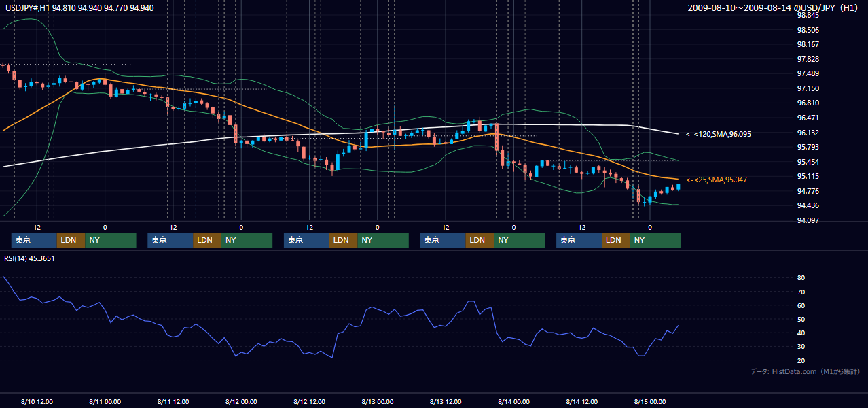Click RSI axis value 60
868x408 pixels.
(x=801, y=305)
